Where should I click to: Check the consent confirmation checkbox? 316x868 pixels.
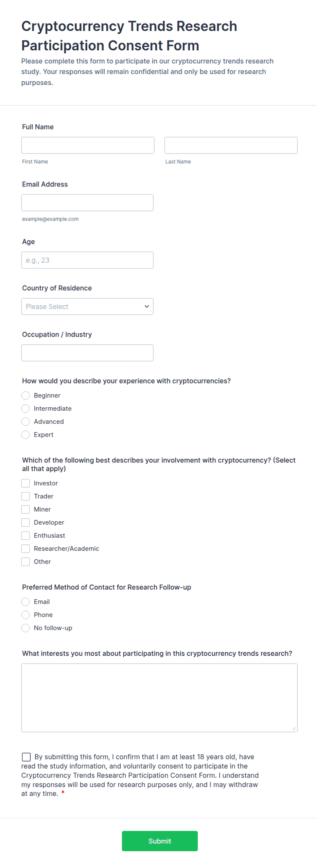click(26, 757)
